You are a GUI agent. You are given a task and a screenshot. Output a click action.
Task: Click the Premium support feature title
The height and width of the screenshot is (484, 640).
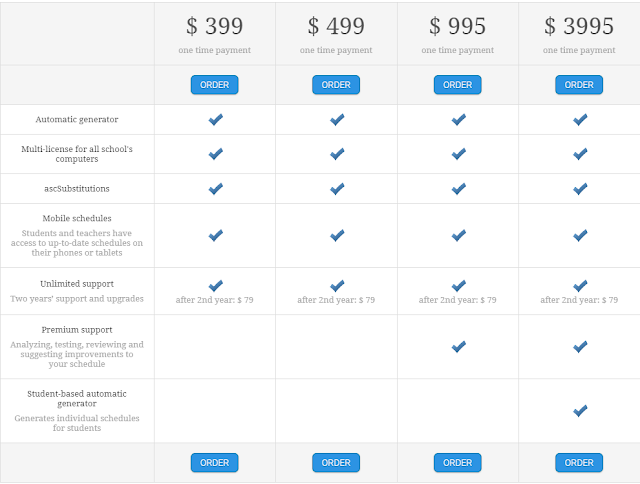[x=77, y=329]
